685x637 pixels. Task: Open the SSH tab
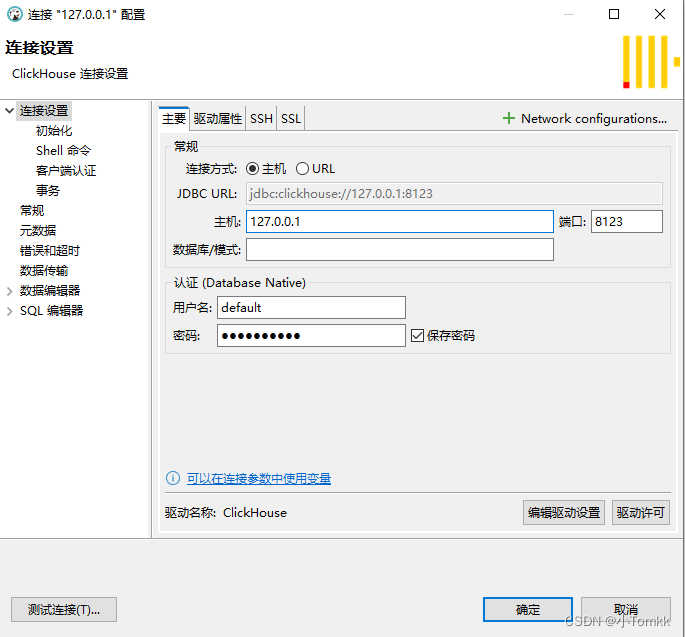261,118
